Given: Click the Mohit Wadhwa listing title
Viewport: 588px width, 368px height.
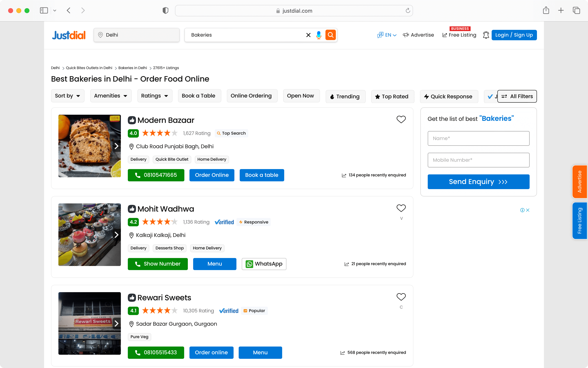Looking at the screenshot, I should tap(166, 209).
